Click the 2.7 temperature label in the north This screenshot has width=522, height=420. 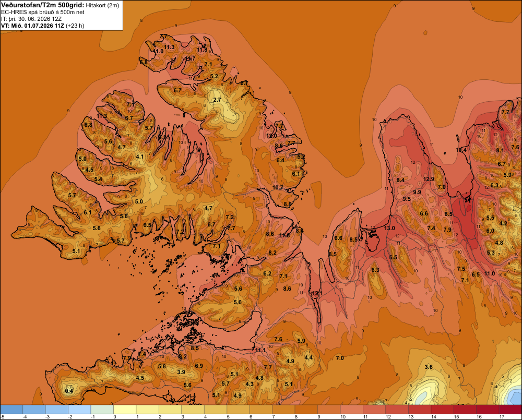coord(217,100)
